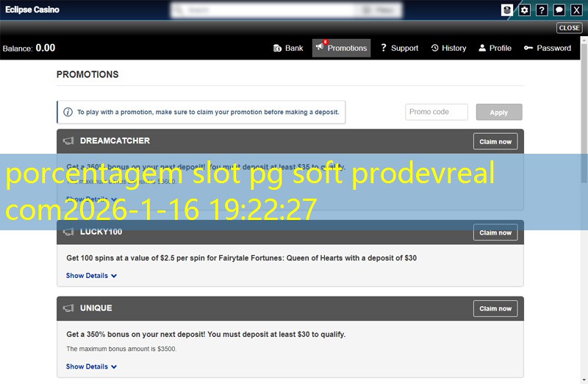Expand Show Details under UNIQUE promotion
The image size is (588, 384).
(x=91, y=366)
